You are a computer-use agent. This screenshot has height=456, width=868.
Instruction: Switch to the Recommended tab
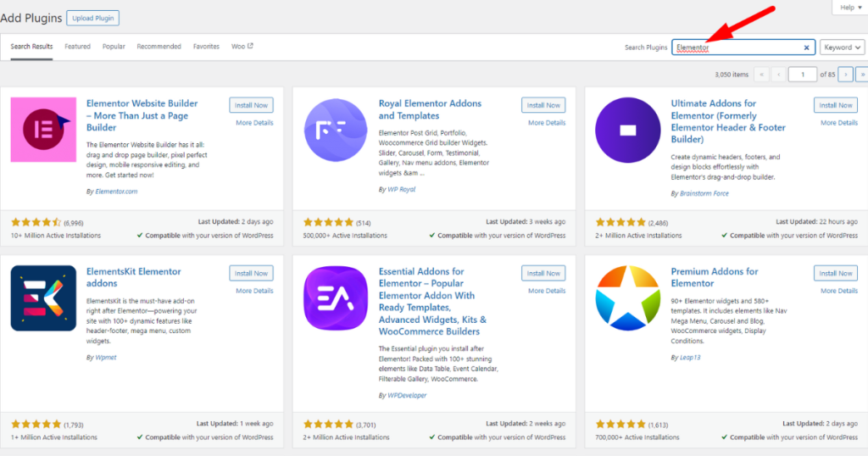click(159, 47)
